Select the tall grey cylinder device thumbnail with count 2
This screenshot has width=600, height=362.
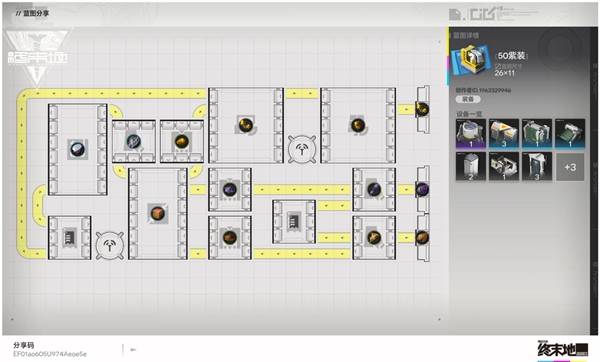coord(471,167)
